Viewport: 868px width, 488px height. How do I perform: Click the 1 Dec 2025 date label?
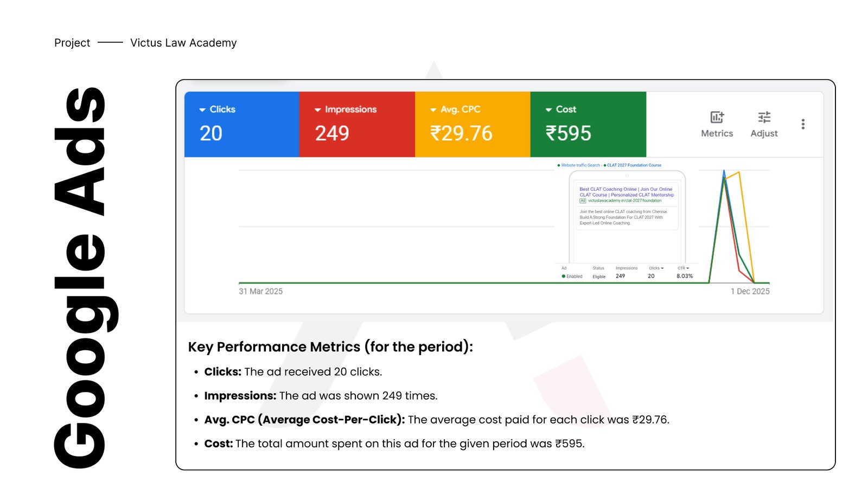tap(750, 291)
